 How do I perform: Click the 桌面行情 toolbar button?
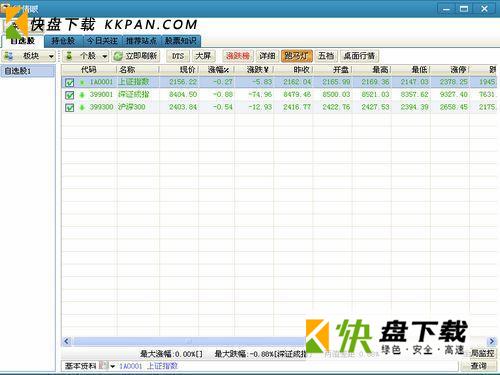pyautogui.click(x=359, y=56)
